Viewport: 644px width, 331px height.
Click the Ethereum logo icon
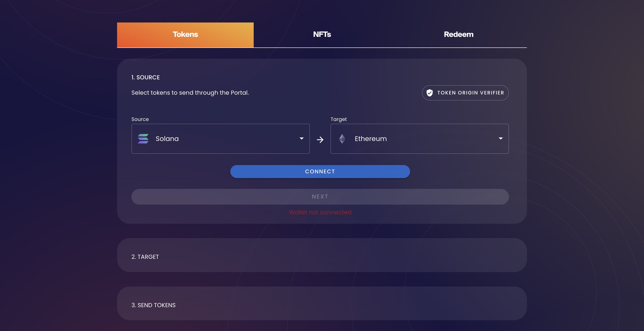(342, 139)
